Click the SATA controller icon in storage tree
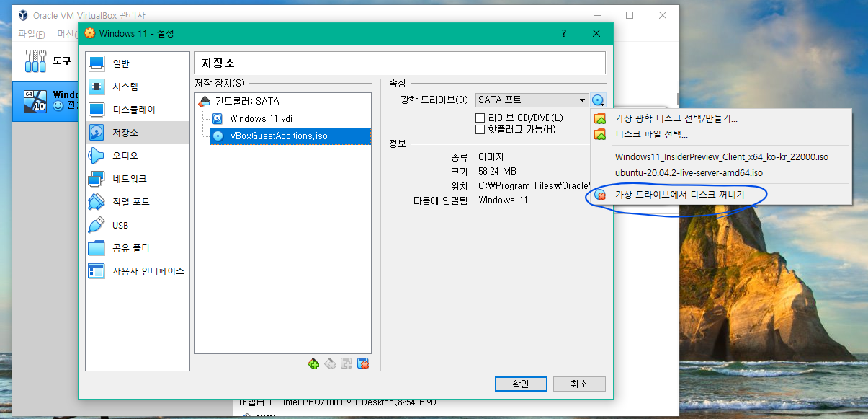The height and width of the screenshot is (419, 868). point(205,102)
